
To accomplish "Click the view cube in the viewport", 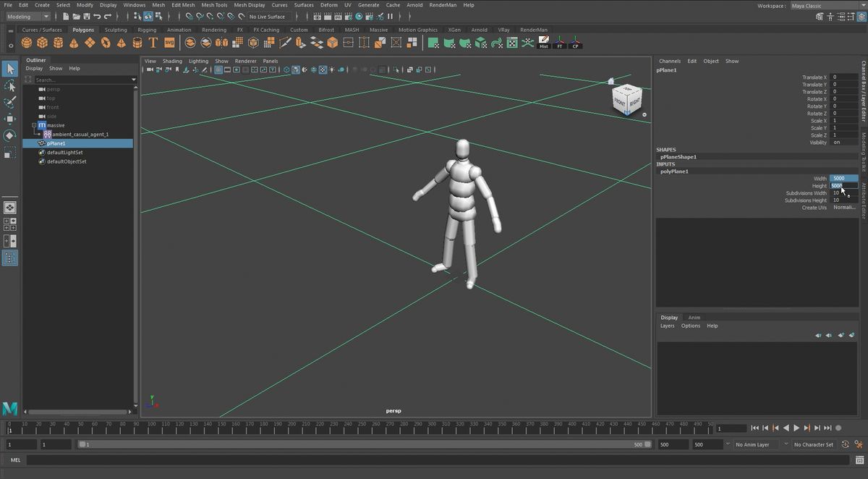I will (626, 99).
